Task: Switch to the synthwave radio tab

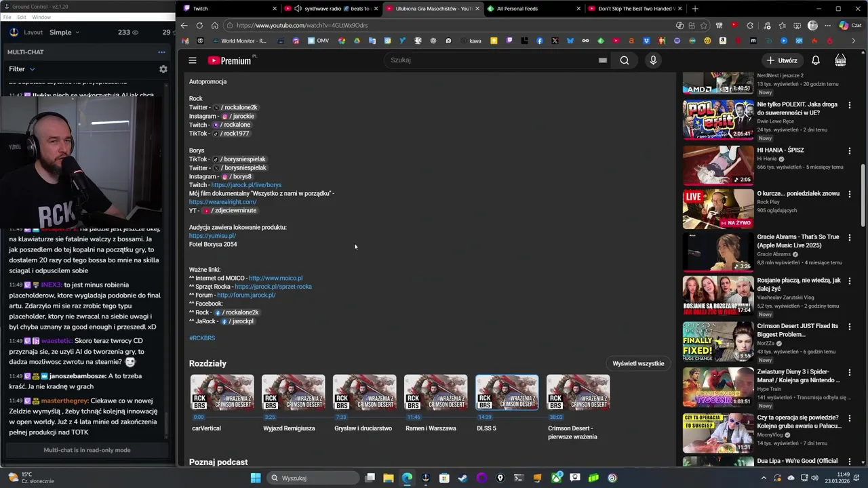Action: tap(331, 9)
